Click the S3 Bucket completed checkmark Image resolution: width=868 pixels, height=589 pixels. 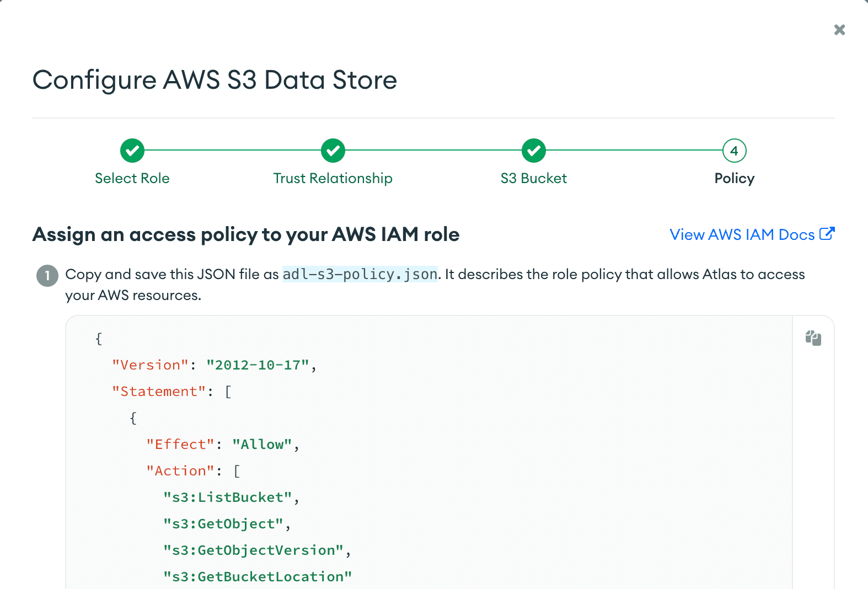tap(534, 151)
